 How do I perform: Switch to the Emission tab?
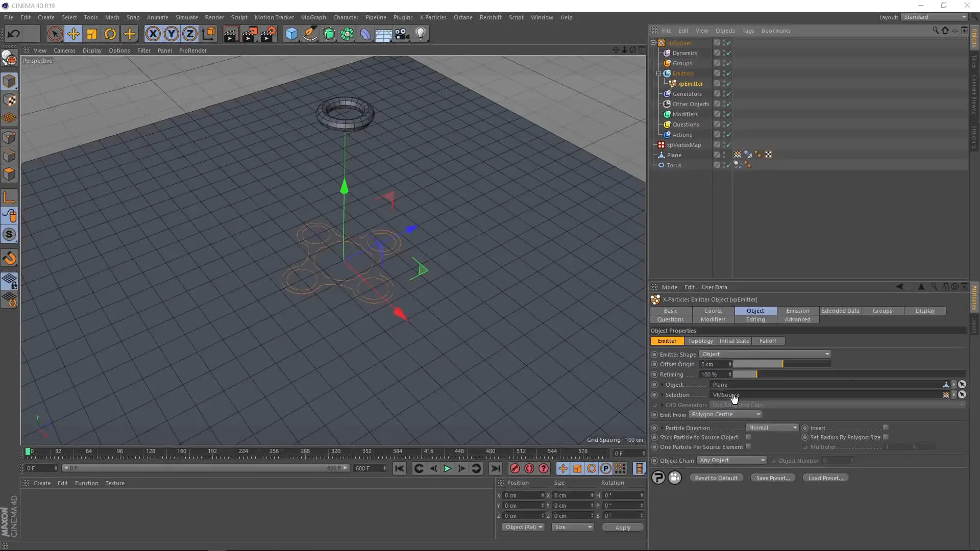[x=798, y=311]
